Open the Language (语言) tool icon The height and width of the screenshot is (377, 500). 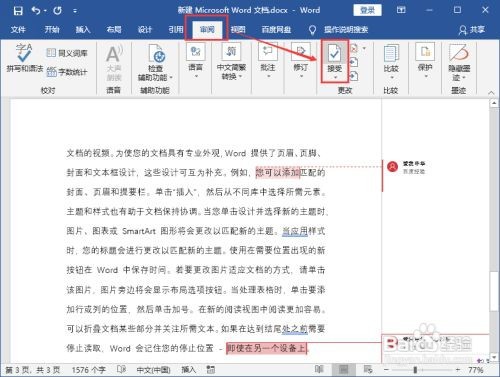click(x=195, y=51)
